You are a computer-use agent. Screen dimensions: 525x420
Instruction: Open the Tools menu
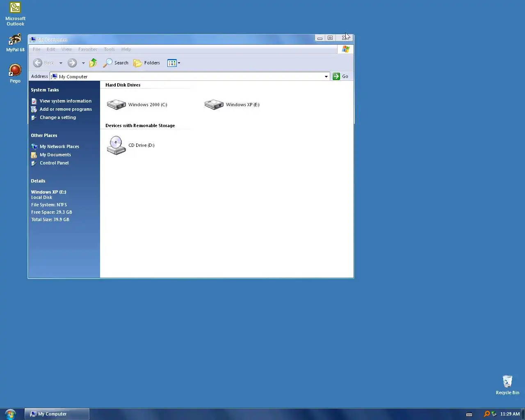coord(109,49)
